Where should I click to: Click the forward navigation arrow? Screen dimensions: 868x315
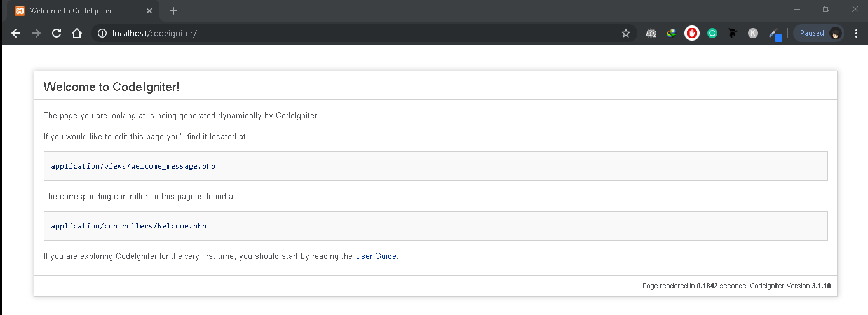click(x=36, y=33)
